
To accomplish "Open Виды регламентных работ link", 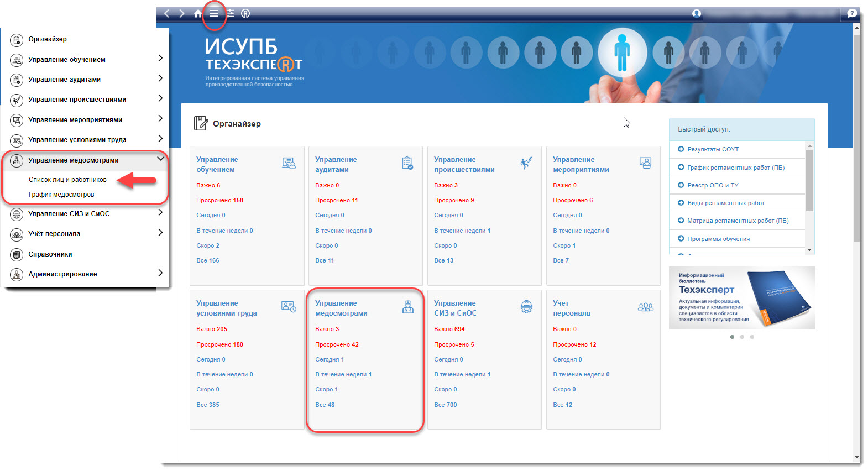I will 726,203.
